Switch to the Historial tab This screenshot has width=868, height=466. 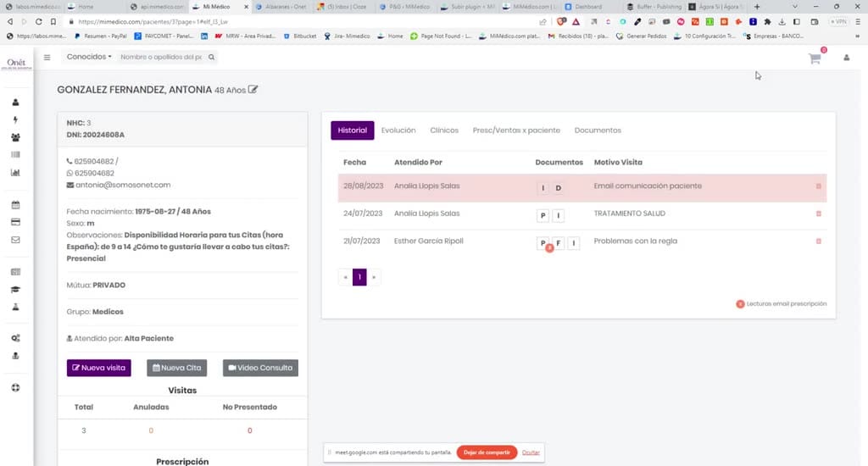point(352,130)
